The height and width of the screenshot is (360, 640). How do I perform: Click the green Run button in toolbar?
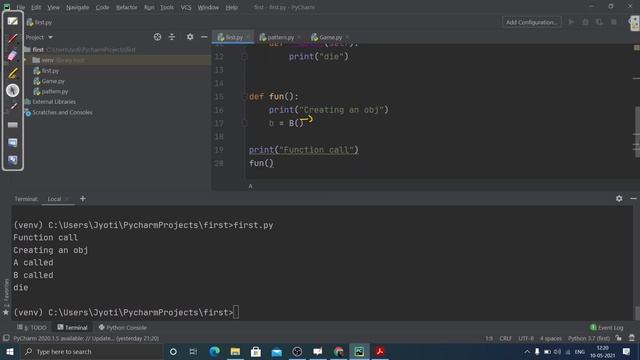[x=571, y=22]
